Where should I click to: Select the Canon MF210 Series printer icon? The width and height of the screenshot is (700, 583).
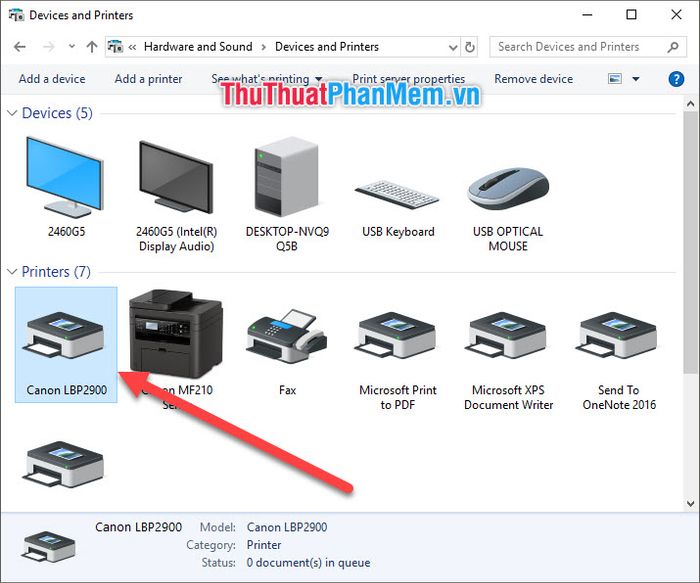pos(176,333)
